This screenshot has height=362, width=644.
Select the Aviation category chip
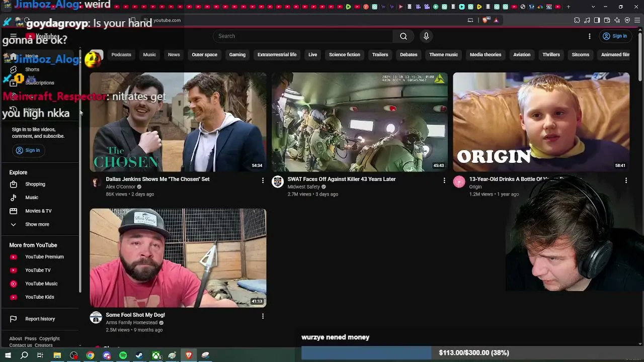point(522,55)
